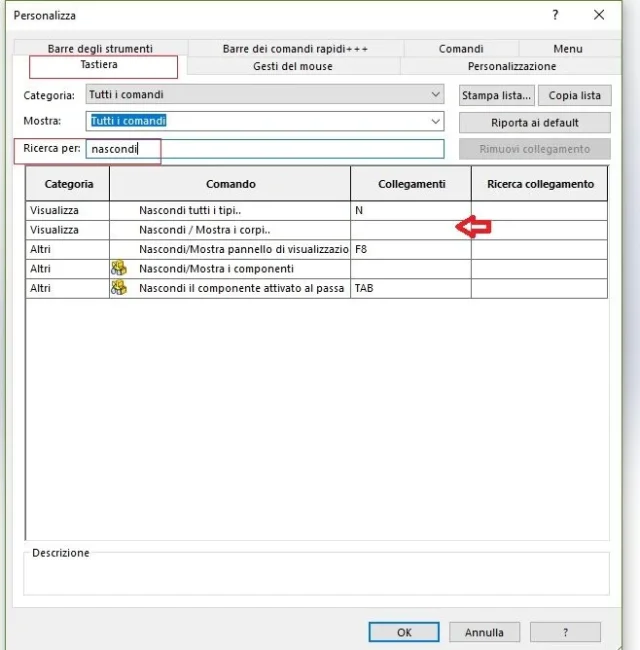Cancel with the Annulla button

pyautogui.click(x=484, y=632)
